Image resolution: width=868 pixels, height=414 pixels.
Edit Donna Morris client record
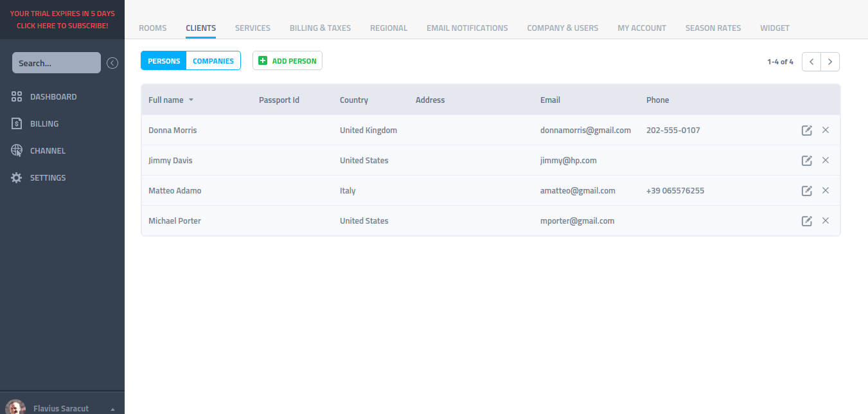pos(807,130)
